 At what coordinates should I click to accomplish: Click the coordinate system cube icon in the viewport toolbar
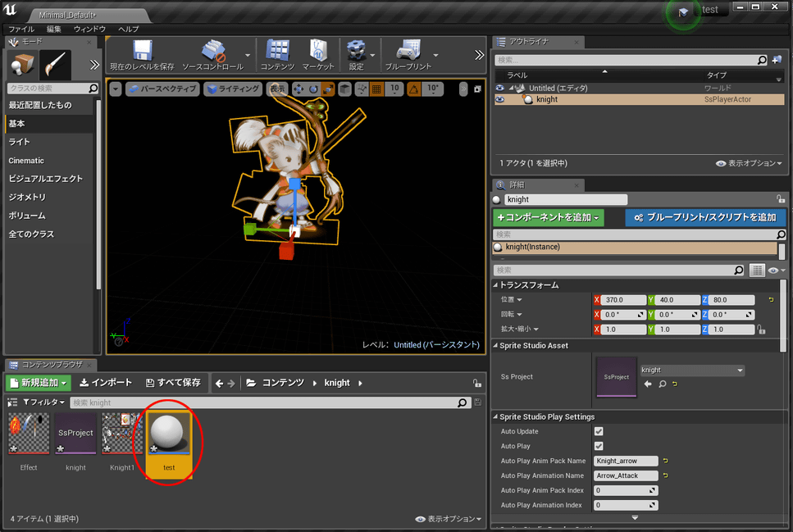tap(344, 89)
